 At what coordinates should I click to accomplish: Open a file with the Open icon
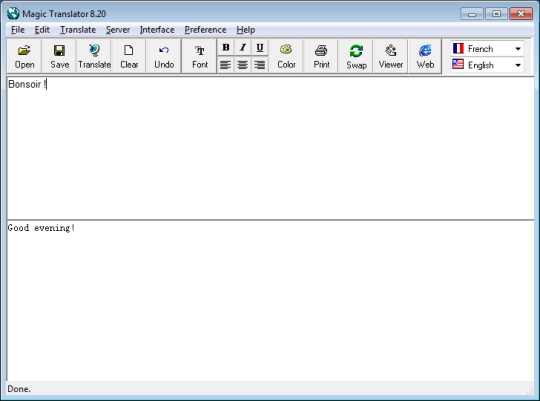[x=24, y=56]
